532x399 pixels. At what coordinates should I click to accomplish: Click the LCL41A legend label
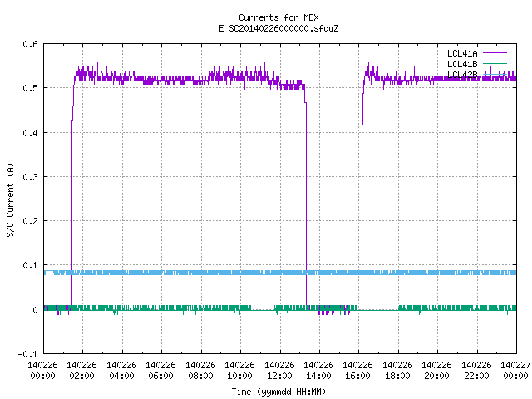click(x=462, y=53)
